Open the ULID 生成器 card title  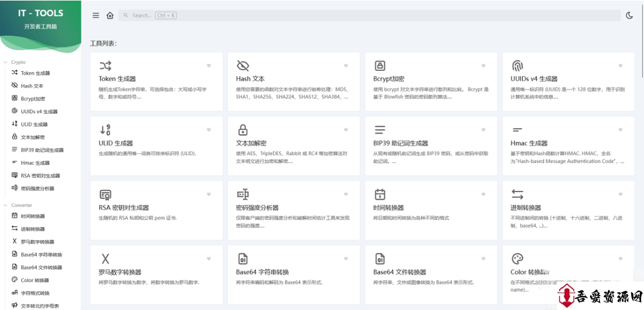point(116,143)
